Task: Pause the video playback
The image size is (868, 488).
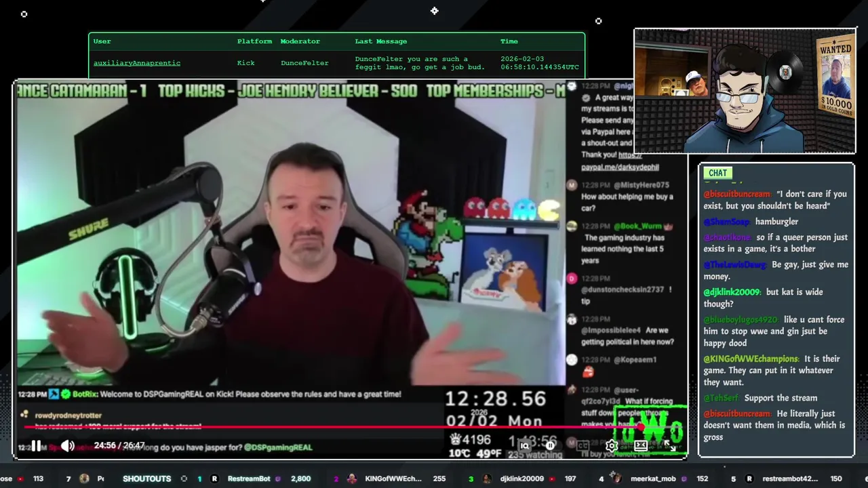Action: point(36,445)
